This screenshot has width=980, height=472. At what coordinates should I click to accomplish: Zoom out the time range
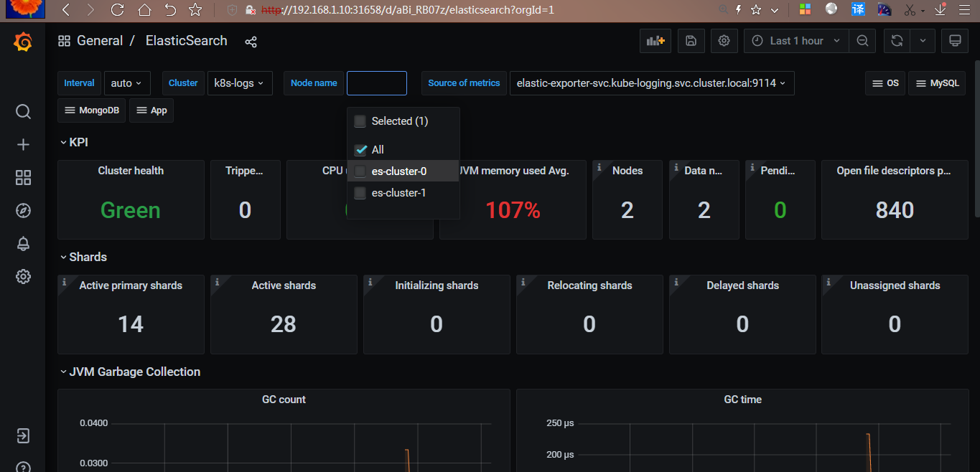pyautogui.click(x=862, y=41)
